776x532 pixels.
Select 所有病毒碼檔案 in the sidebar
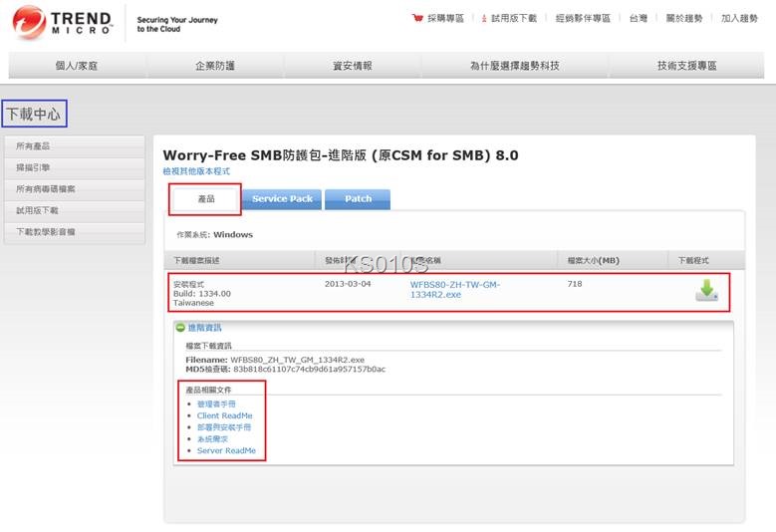[75, 188]
